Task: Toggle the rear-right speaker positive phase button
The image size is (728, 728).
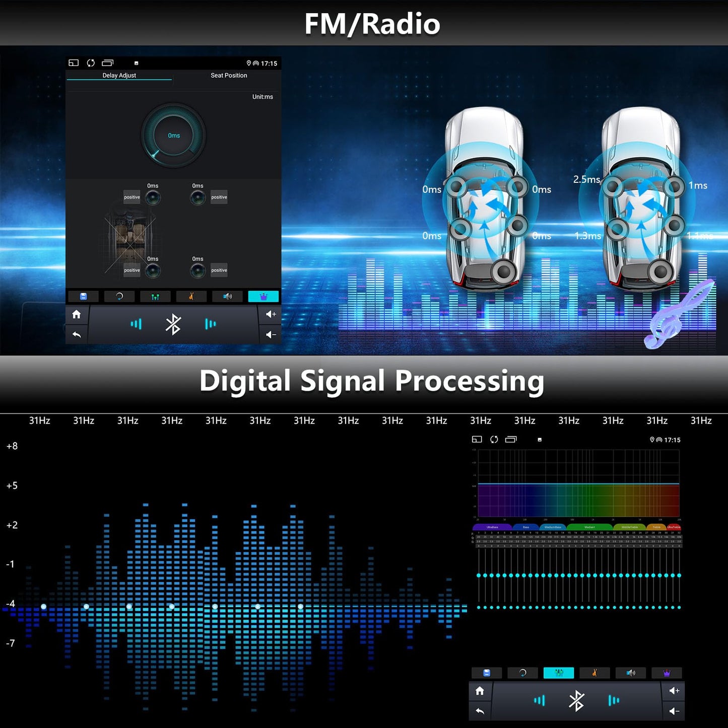Action: click(219, 270)
